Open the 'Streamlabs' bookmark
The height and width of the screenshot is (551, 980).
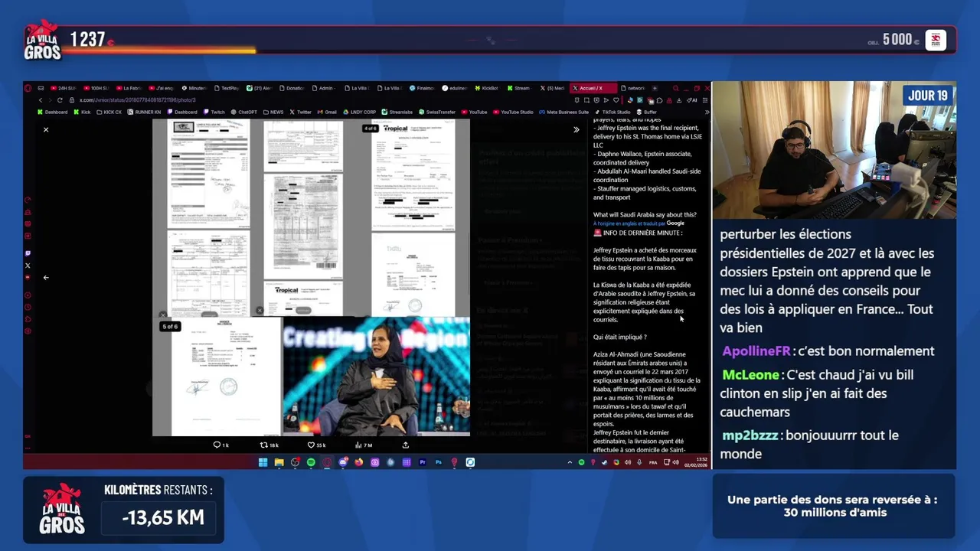coord(397,112)
